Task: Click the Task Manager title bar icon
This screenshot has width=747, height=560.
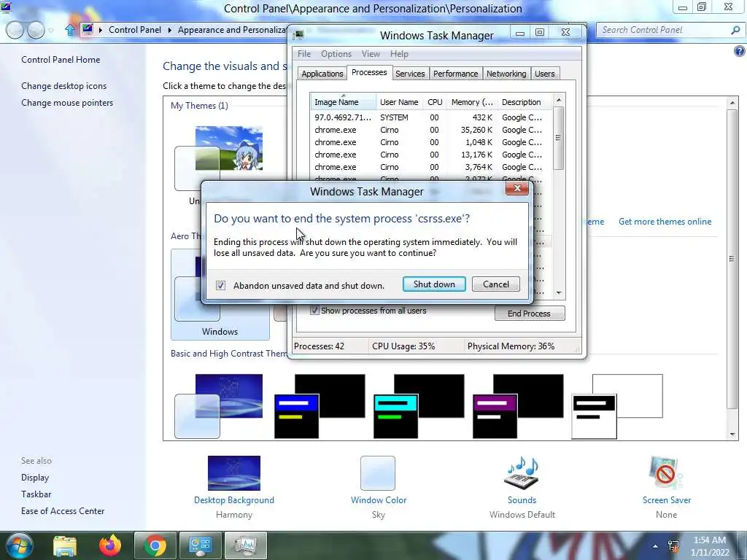Action: (298, 35)
